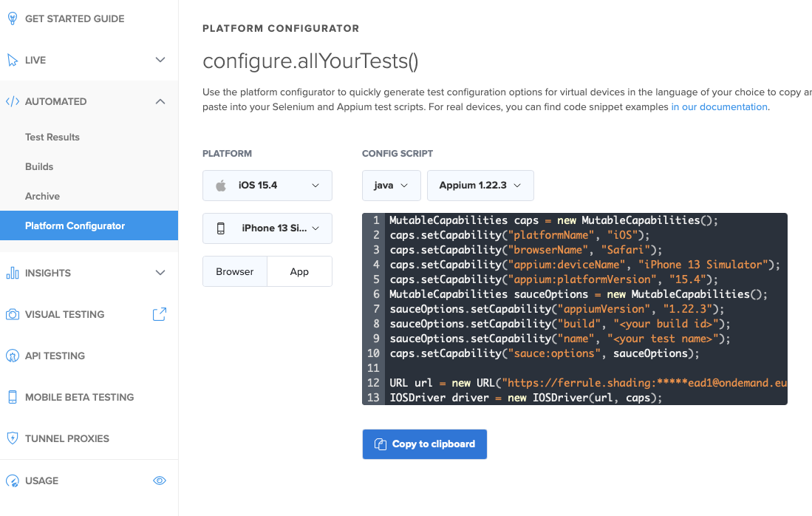Screen dimensions: 812x516
Task: Click the API Testing icon
Action: (13, 356)
